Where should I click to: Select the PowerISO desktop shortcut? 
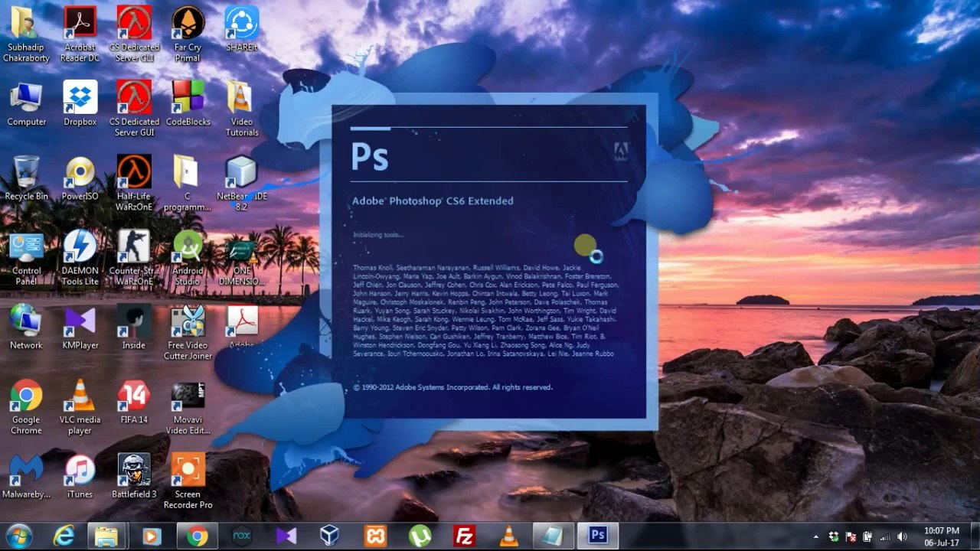pos(80,178)
